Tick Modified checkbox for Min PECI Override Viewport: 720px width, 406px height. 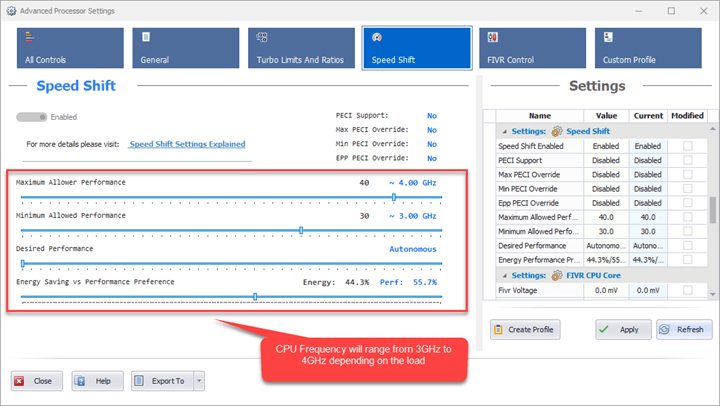coord(687,188)
